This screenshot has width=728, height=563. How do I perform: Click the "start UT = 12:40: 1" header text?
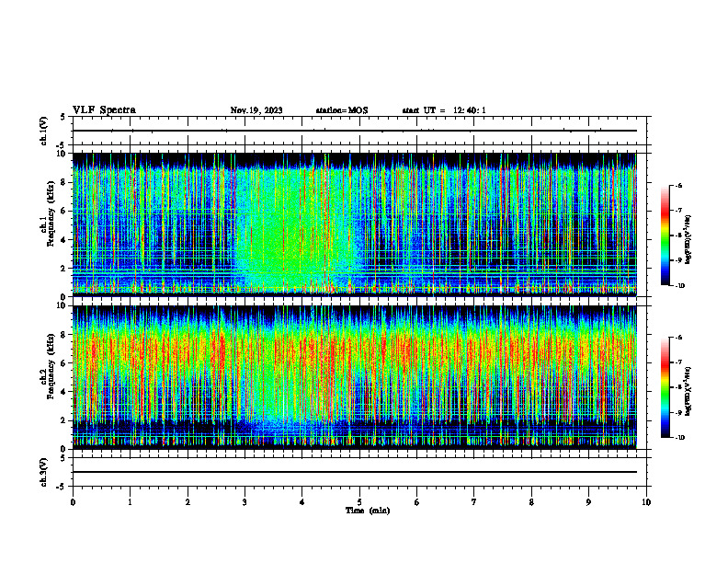[x=444, y=110]
